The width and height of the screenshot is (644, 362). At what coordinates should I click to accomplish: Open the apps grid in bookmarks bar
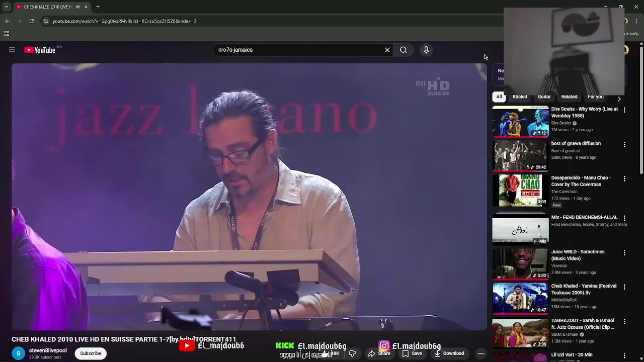[7, 34]
